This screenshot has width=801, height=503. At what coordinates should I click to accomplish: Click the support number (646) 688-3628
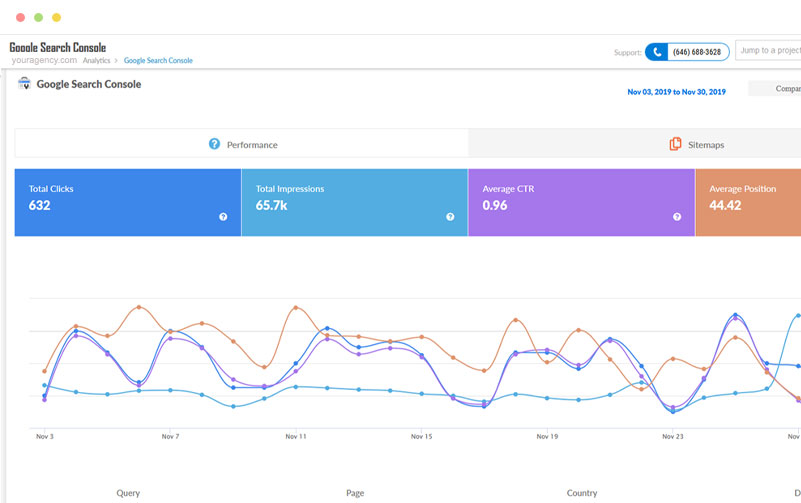[x=697, y=52]
